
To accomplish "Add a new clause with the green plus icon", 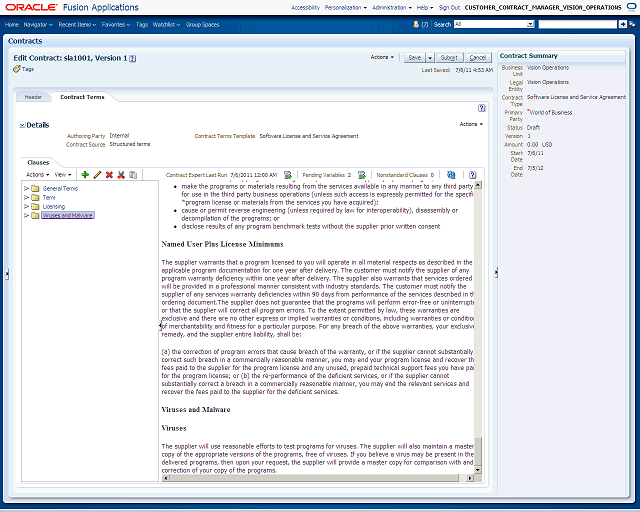I will [x=85, y=175].
